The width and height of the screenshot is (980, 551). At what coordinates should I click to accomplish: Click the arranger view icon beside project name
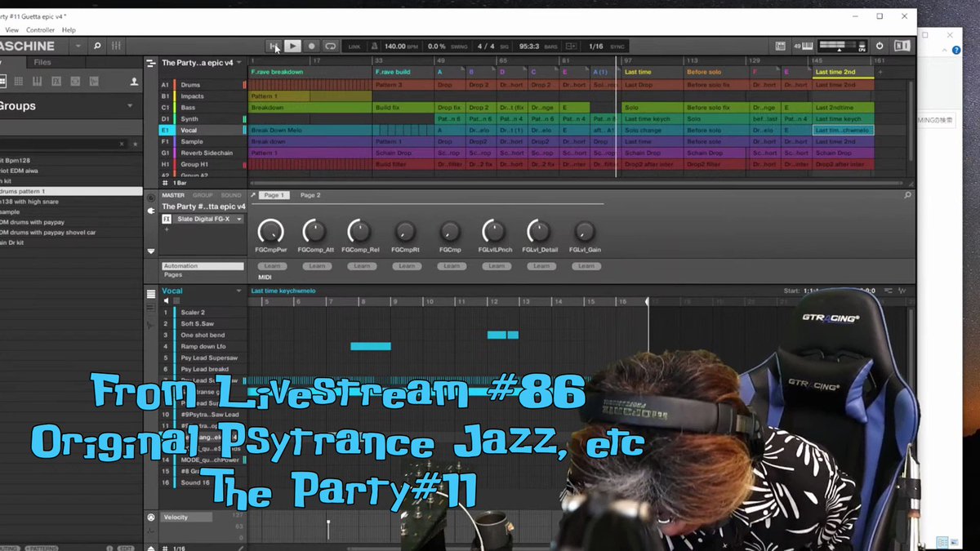point(150,63)
